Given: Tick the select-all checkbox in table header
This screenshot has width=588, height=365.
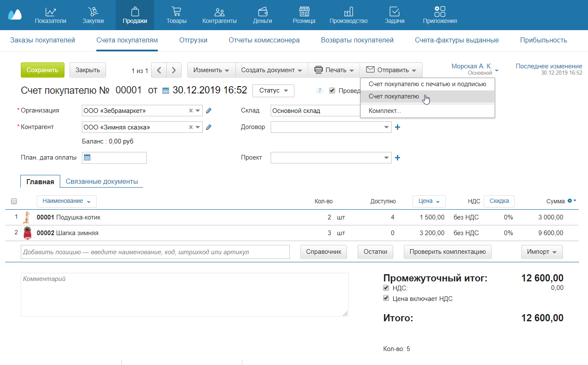Looking at the screenshot, I should 14,201.
